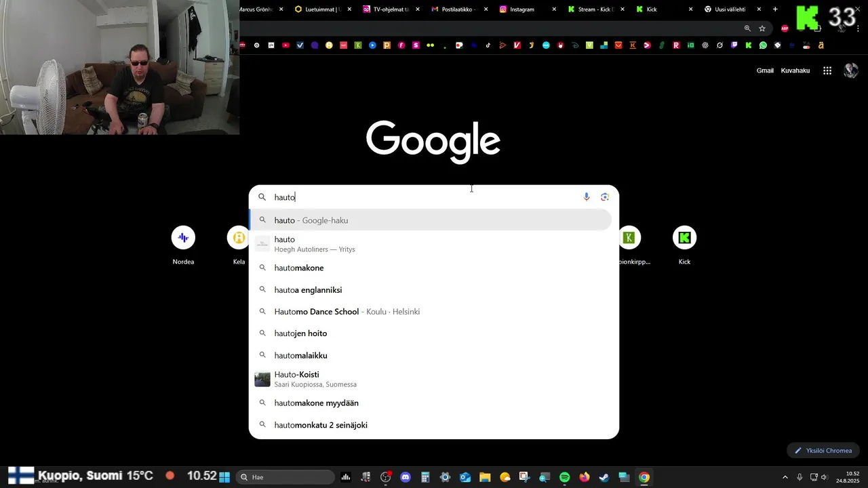
Task: Select the Hoegh Autoliners company suggestion
Action: click(431, 244)
